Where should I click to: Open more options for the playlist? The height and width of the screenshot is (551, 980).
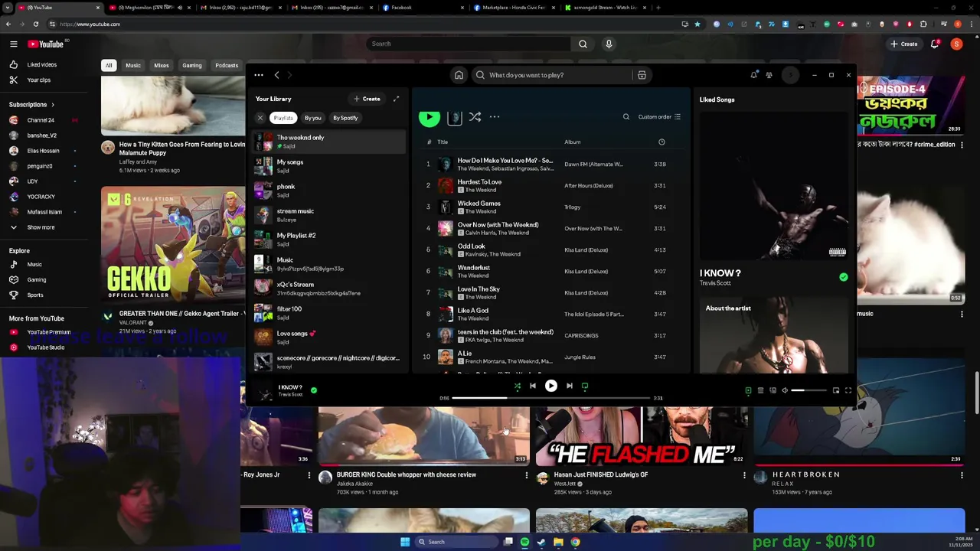point(495,117)
